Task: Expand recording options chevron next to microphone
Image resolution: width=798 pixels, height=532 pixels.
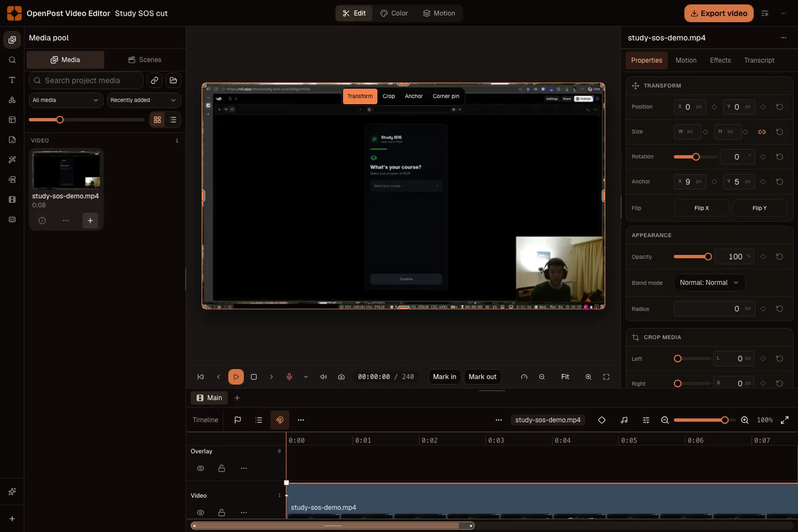Action: tap(306, 377)
